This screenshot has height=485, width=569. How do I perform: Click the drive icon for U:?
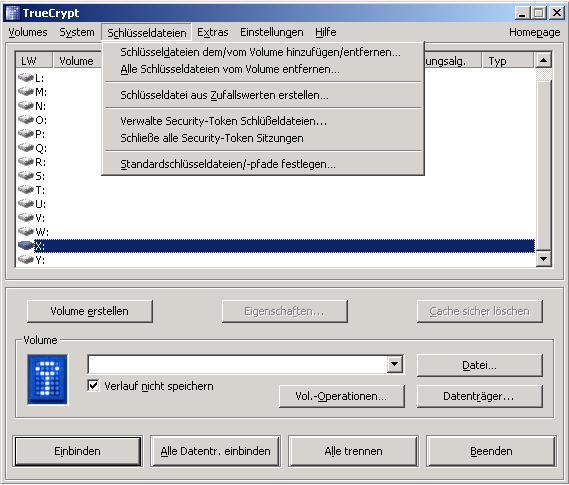coord(26,204)
